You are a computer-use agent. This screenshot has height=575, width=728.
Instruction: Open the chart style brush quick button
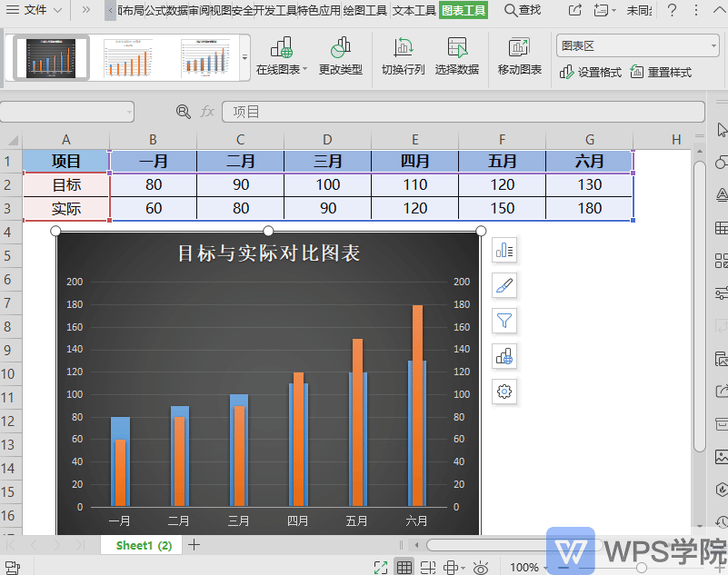504,285
